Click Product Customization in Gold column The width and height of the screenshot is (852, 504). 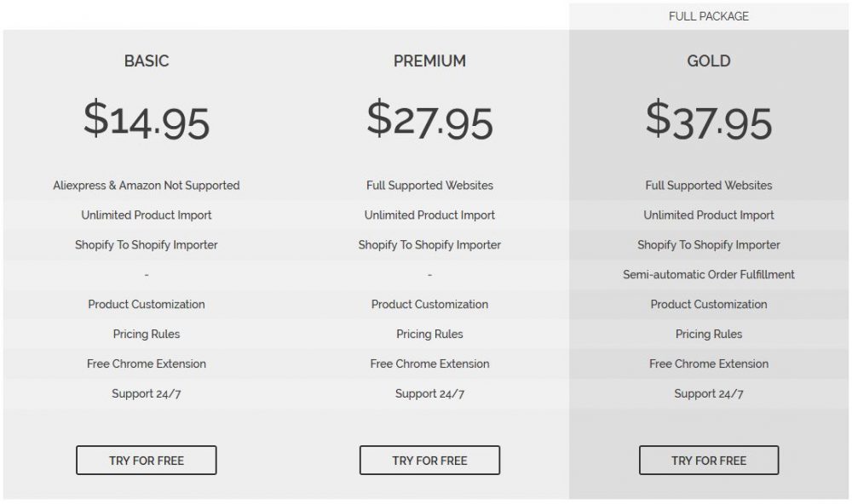tap(709, 305)
